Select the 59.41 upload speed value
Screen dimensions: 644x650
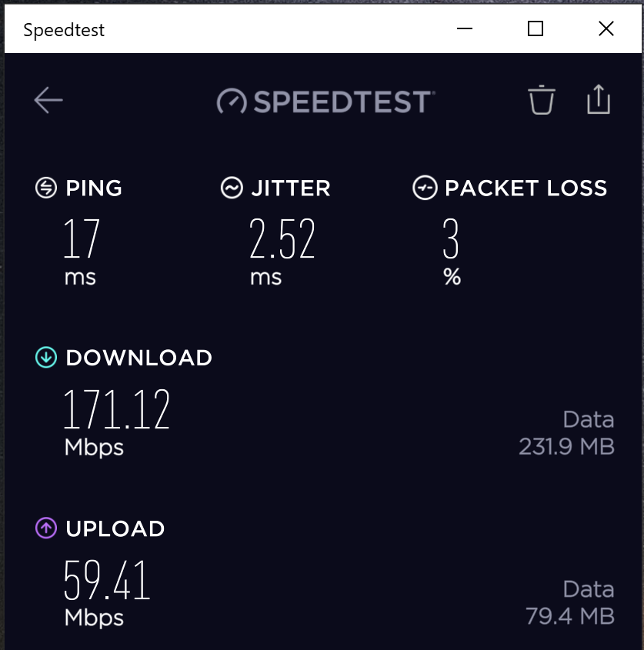[107, 580]
